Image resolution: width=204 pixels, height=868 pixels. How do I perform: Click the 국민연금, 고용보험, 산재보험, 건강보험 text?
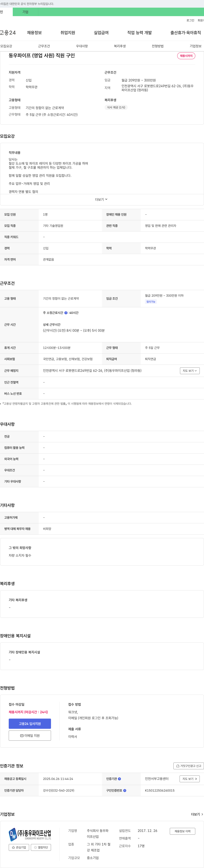[68, 359]
